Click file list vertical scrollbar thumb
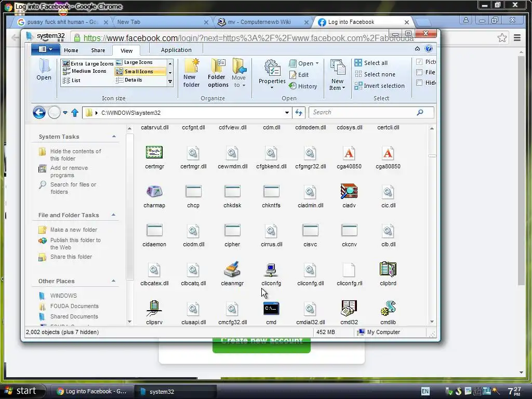Viewport: 532px width, 399px height. pos(432,156)
